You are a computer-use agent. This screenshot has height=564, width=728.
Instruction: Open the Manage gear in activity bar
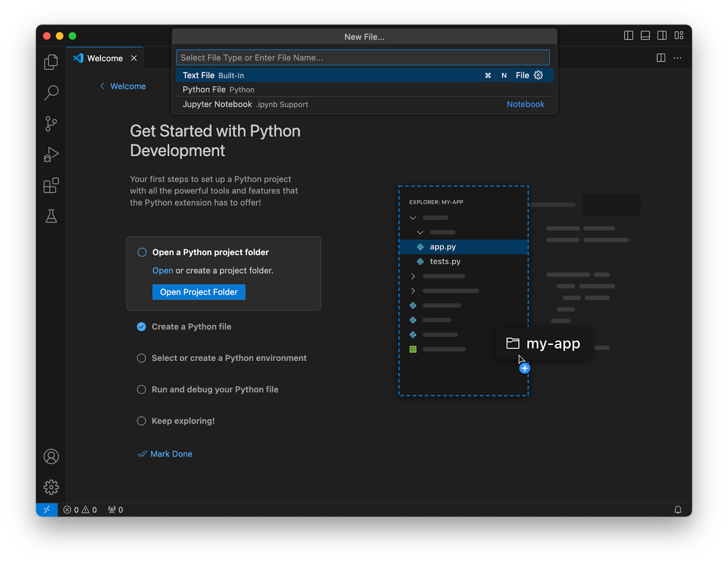click(51, 487)
